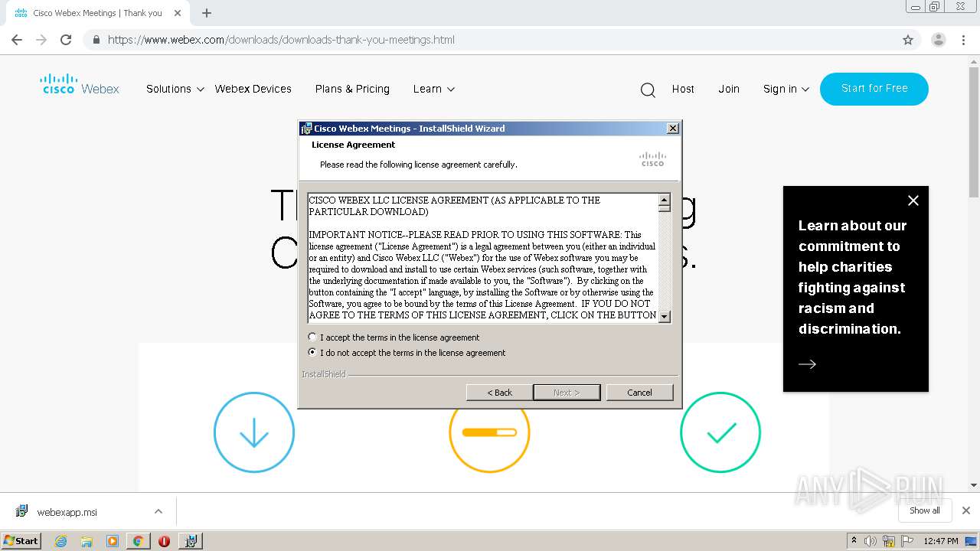Viewport: 980px width, 551px height.
Task: Dismiss the charities promo card
Action: [913, 201]
